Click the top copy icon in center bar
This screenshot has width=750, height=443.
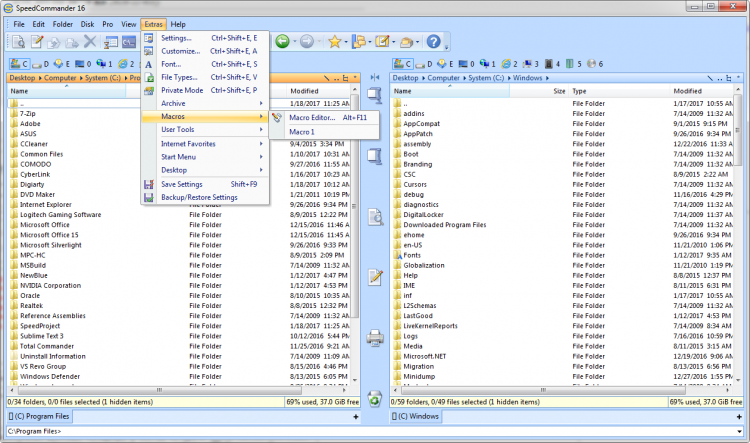tap(375, 95)
